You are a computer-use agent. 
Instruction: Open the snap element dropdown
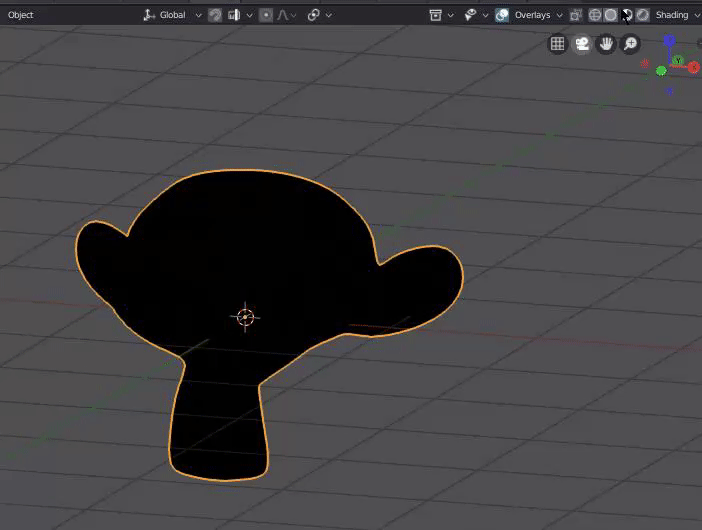tap(240, 15)
